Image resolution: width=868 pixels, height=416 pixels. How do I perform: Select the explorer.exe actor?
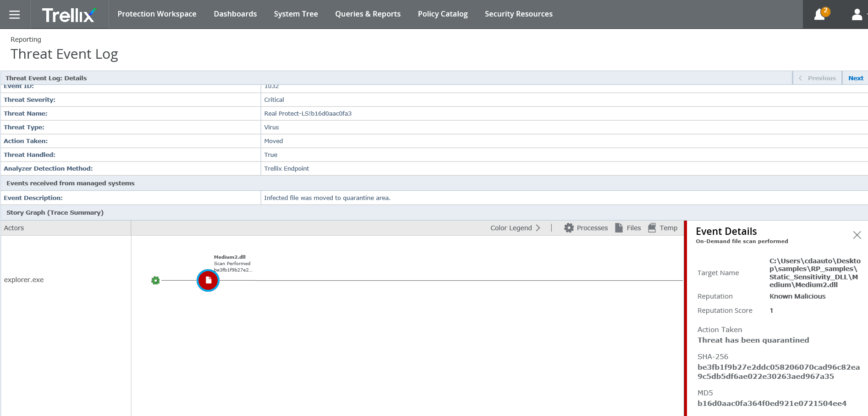[x=24, y=280]
